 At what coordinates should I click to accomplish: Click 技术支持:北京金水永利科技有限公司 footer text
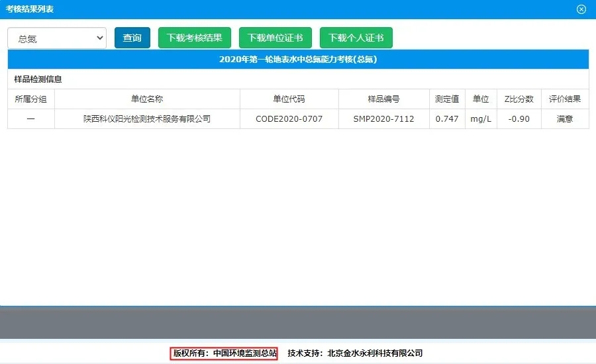(x=355, y=353)
